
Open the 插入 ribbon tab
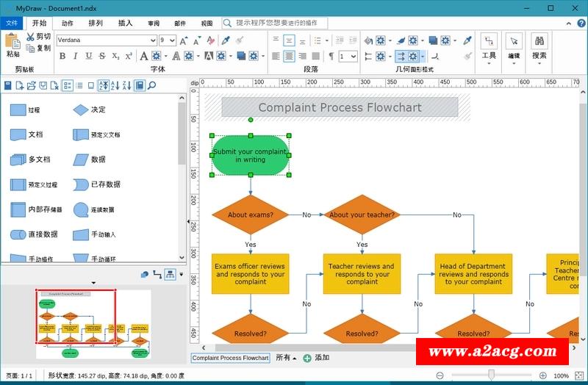(125, 23)
